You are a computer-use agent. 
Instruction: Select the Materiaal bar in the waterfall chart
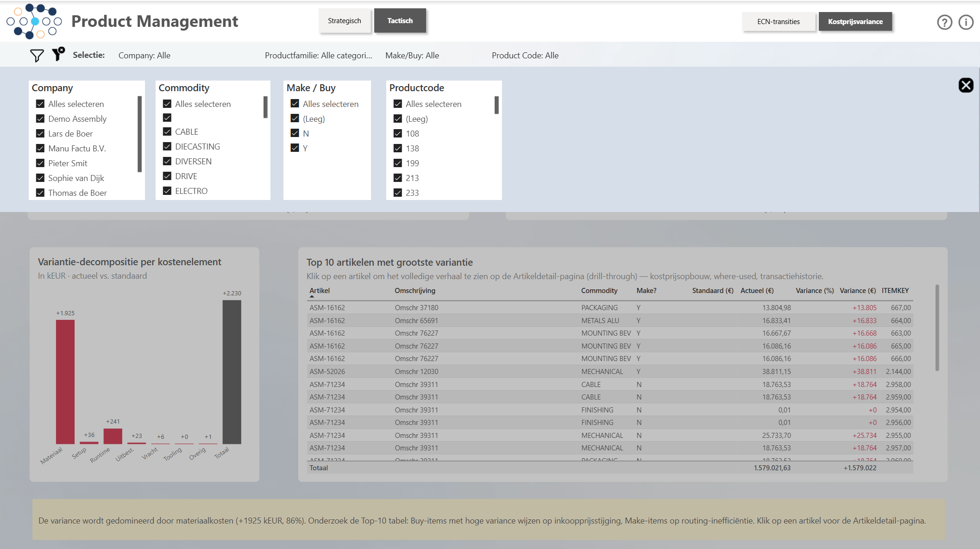tap(65, 382)
